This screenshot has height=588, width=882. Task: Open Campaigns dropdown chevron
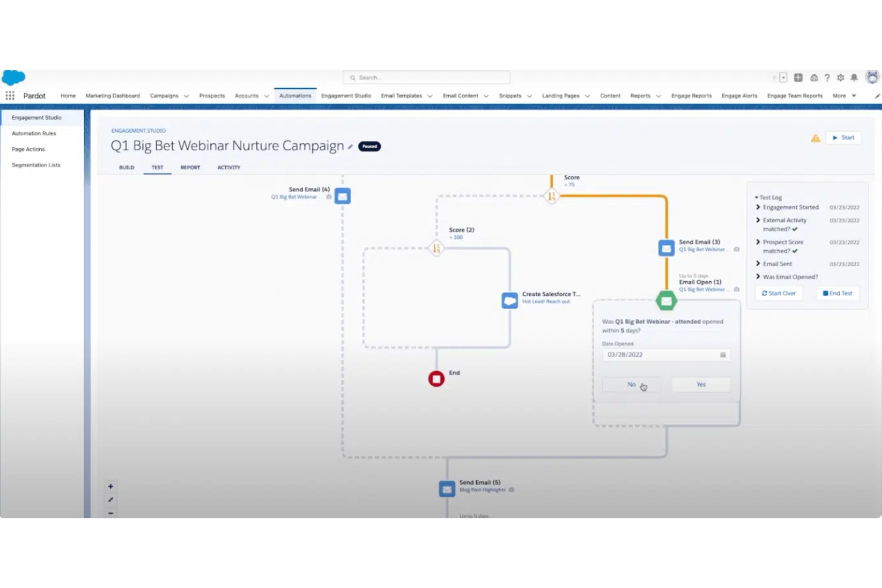point(186,96)
